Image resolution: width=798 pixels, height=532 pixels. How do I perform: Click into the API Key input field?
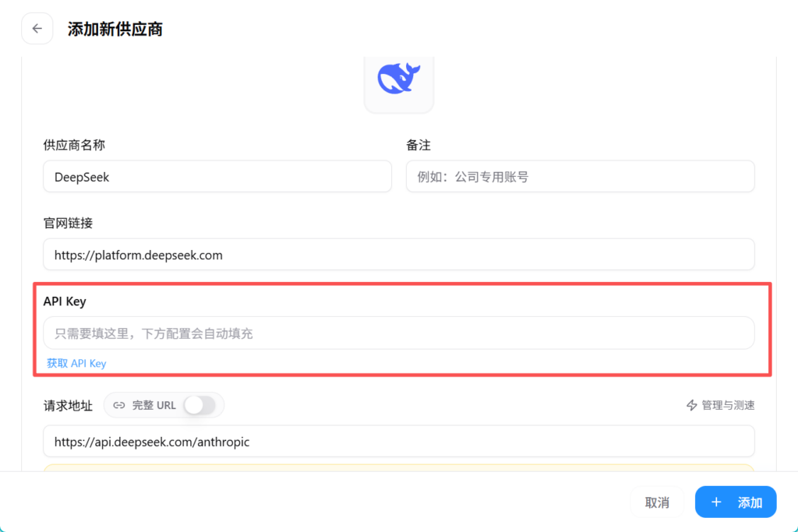398,333
